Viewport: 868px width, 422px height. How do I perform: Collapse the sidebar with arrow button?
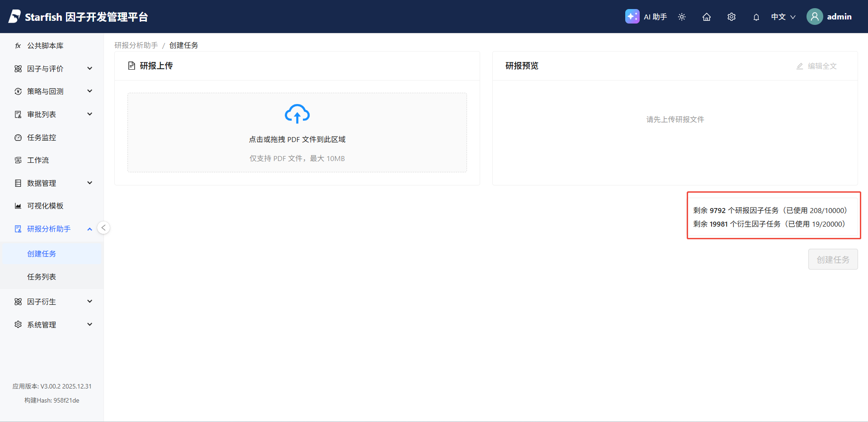[x=104, y=228]
